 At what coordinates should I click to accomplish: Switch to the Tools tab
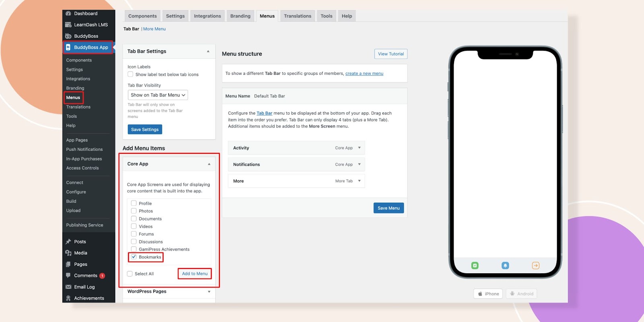(x=326, y=16)
